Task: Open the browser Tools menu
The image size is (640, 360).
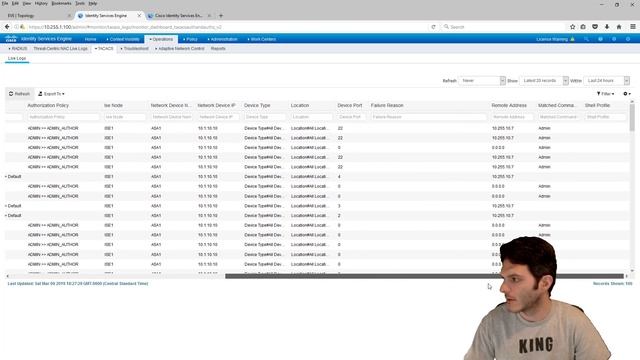Action: pyautogui.click(x=80, y=3)
